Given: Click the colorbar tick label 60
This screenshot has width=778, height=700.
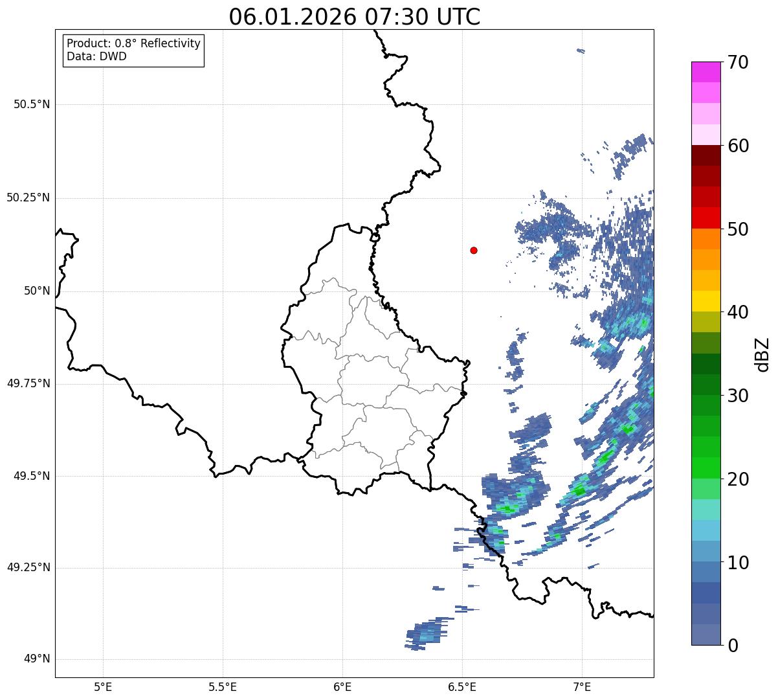Looking at the screenshot, I should (x=738, y=146).
